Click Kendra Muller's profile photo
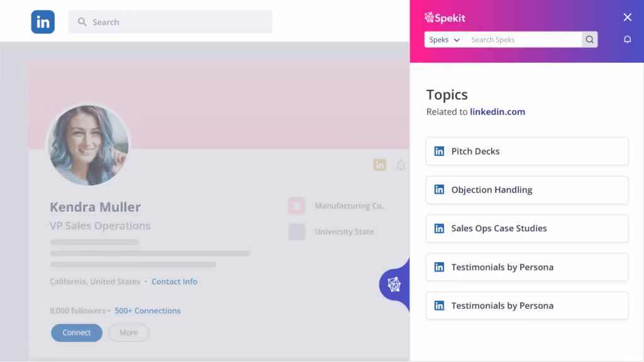The image size is (644, 362). [88, 145]
